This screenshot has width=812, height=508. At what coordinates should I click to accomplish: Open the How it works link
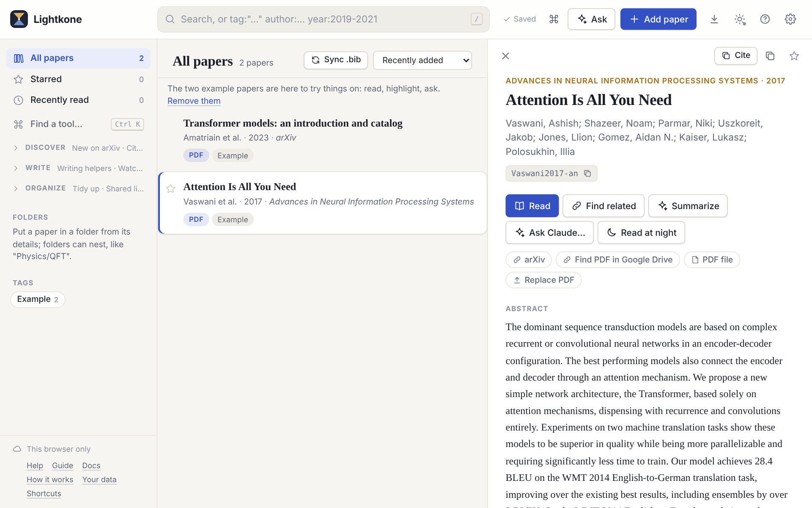50,480
